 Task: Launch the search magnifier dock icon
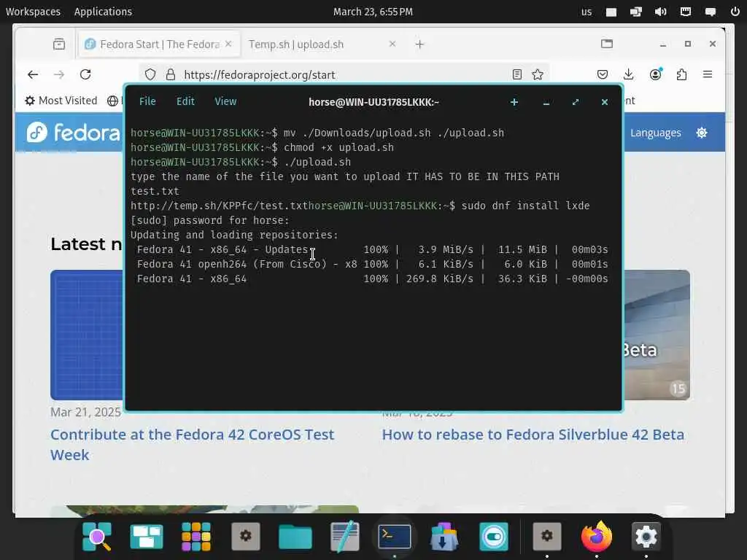tap(97, 537)
